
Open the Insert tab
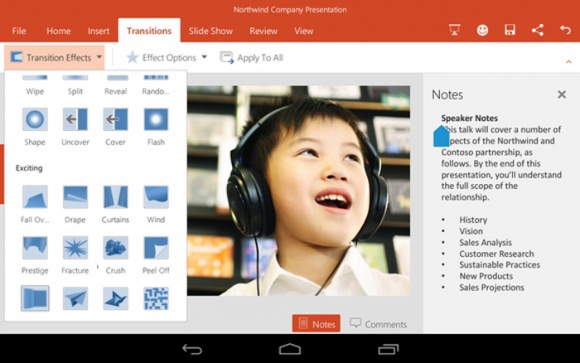[x=98, y=31]
